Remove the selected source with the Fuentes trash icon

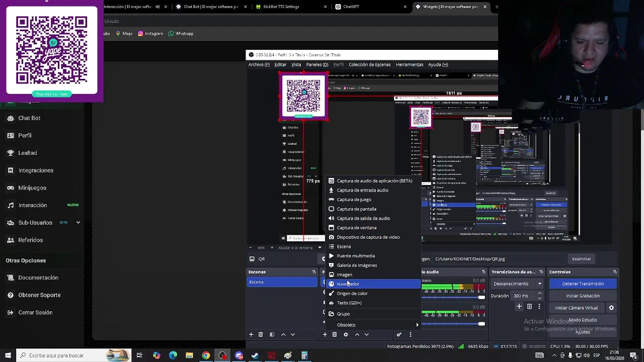coord(335,335)
